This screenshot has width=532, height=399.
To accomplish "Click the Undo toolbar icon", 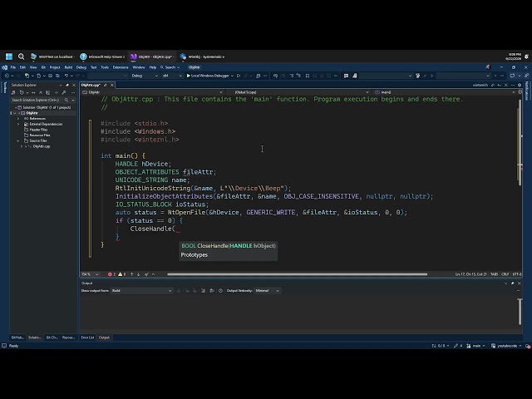I will [x=66, y=76].
